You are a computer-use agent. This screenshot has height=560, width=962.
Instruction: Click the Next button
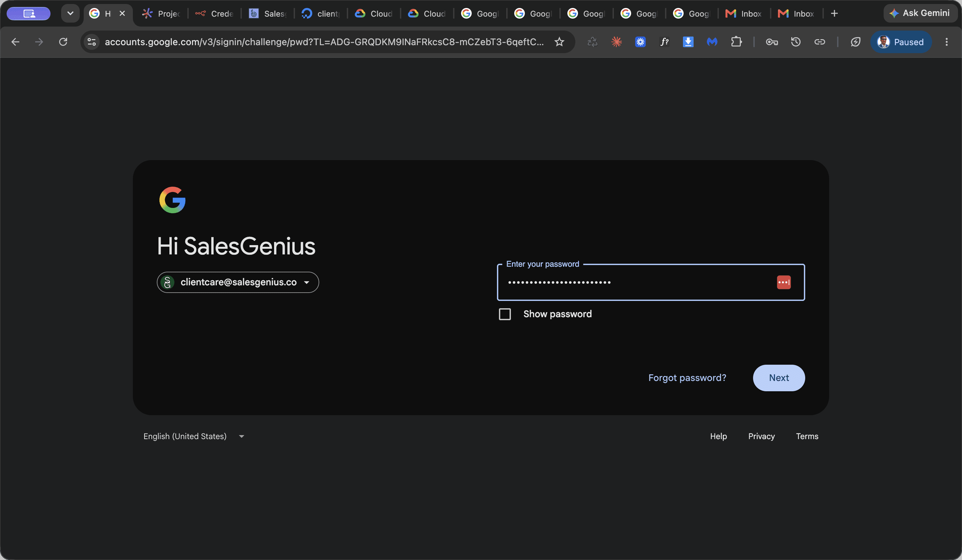[x=779, y=378]
